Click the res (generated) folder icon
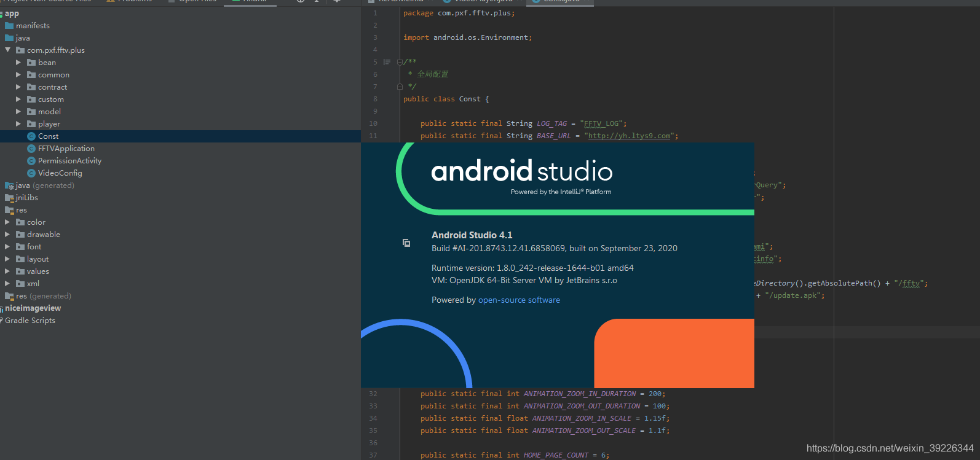This screenshot has height=460, width=980. coord(9,296)
